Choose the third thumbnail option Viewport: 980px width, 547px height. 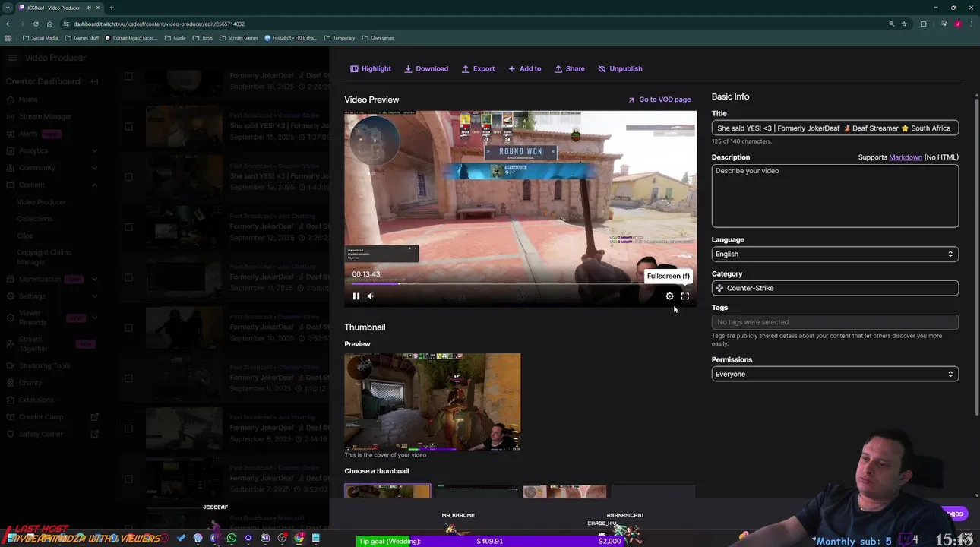[564, 492]
